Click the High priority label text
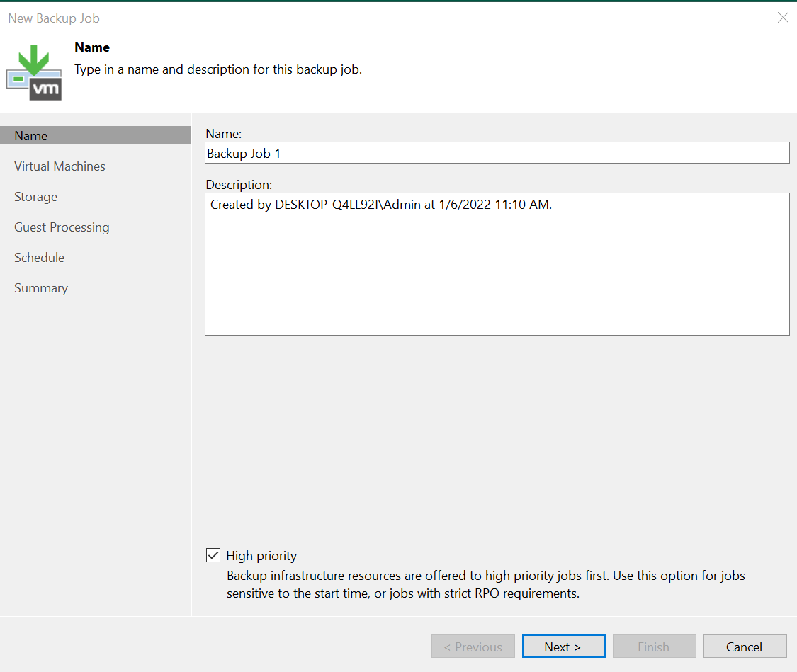The width and height of the screenshot is (797, 672). [x=261, y=556]
